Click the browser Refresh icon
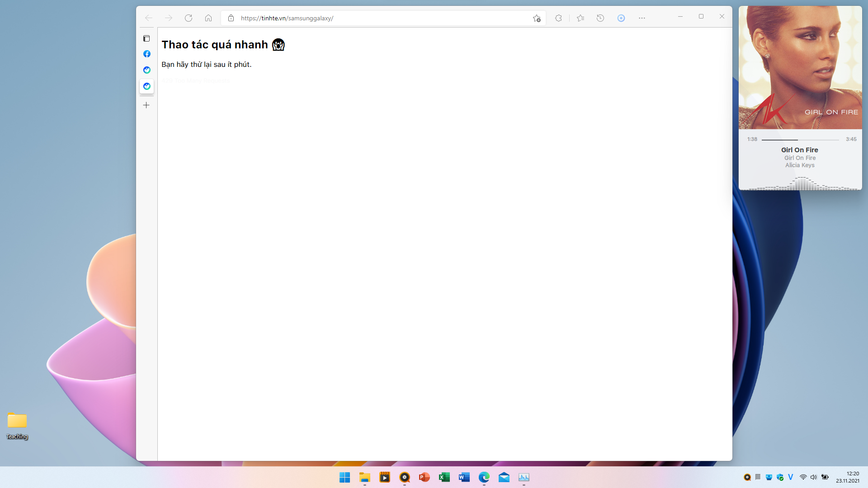The image size is (868, 488). pyautogui.click(x=189, y=18)
